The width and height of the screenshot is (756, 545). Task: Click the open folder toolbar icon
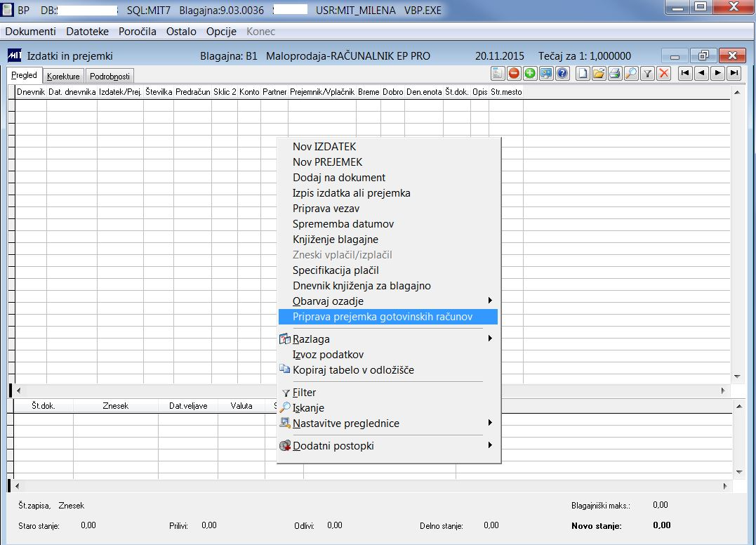pyautogui.click(x=599, y=73)
